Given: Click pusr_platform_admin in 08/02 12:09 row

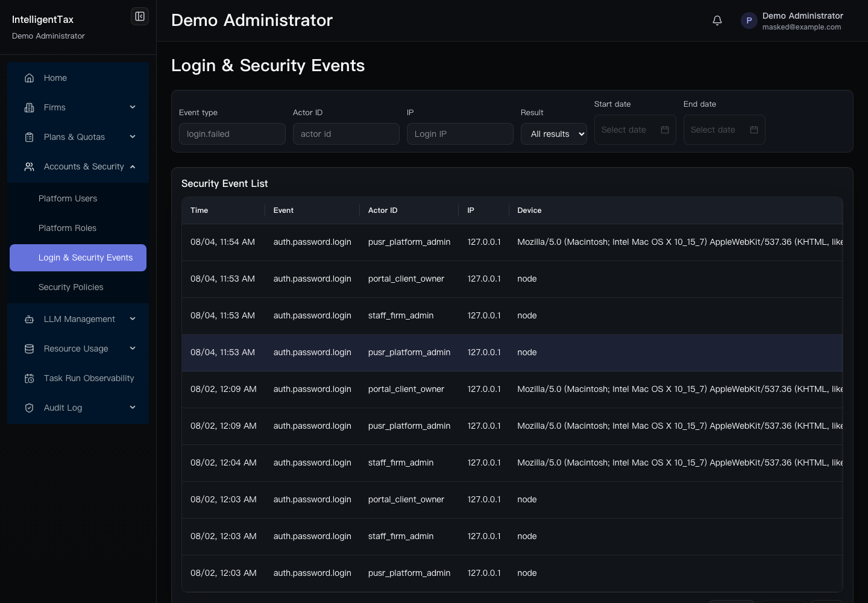Looking at the screenshot, I should point(409,426).
